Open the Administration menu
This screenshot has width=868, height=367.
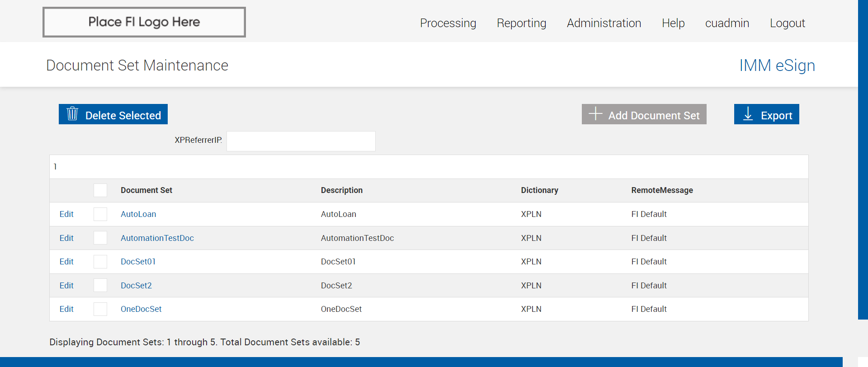[604, 23]
